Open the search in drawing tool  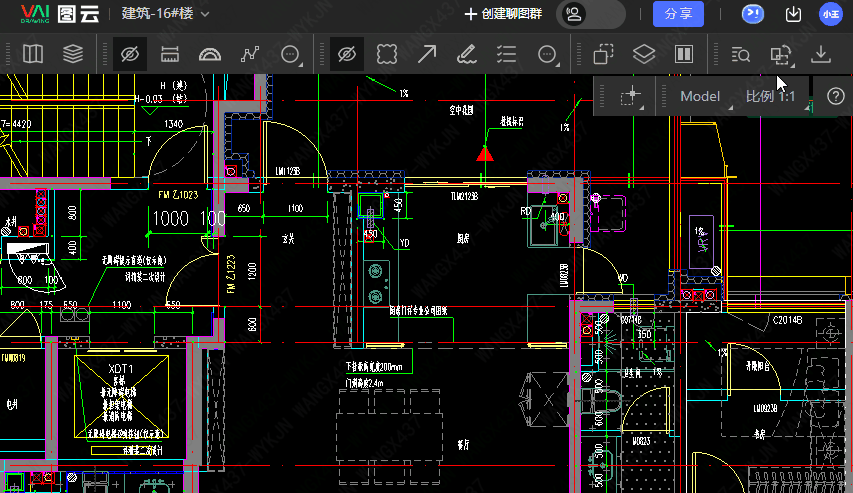(x=740, y=54)
